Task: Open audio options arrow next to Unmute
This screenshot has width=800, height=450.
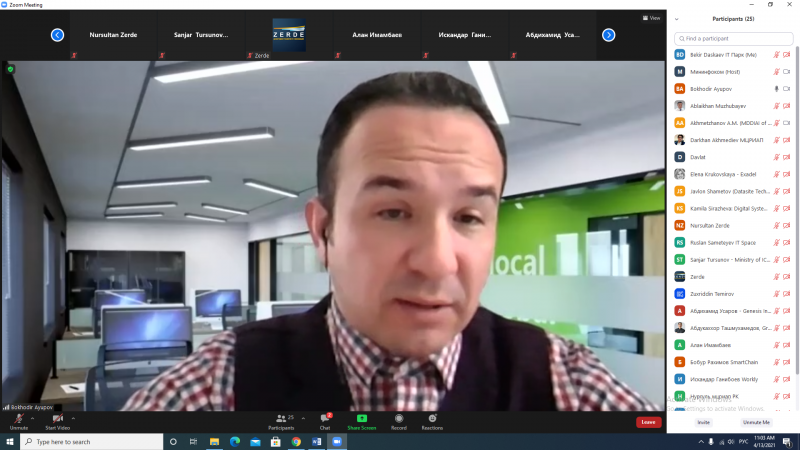Action: (33, 418)
